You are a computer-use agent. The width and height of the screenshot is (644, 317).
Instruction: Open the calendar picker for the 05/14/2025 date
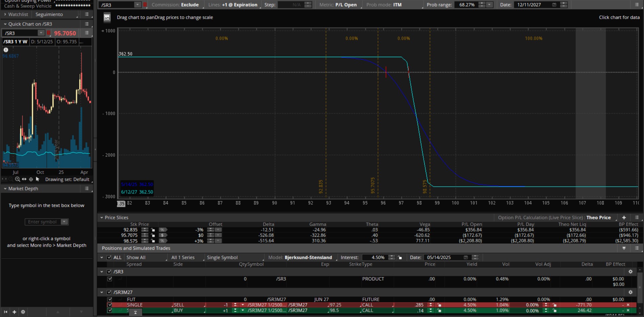[x=466, y=258]
